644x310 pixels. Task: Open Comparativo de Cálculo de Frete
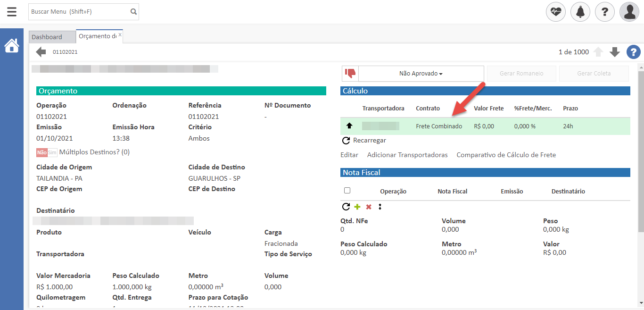point(506,155)
